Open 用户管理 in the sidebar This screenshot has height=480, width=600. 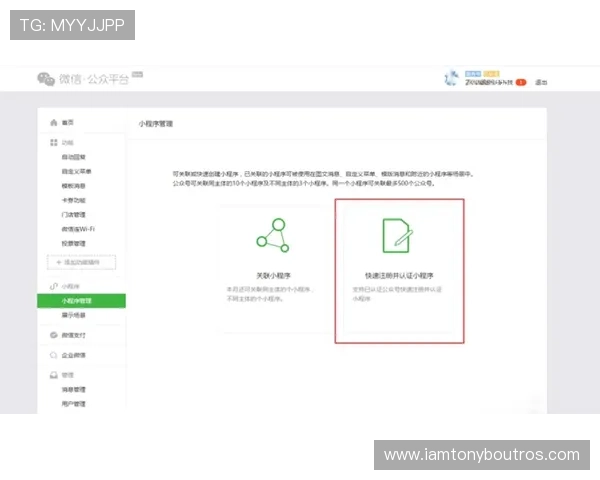coord(73,404)
